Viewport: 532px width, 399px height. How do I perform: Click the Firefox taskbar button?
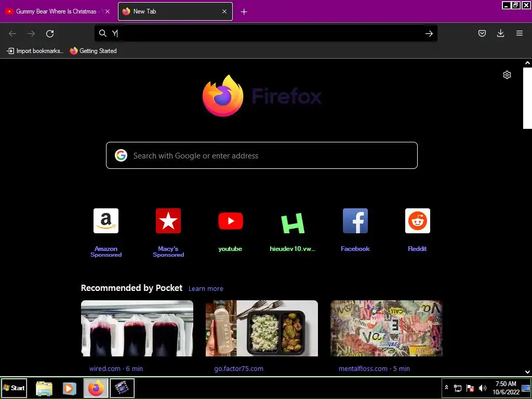coord(96,388)
